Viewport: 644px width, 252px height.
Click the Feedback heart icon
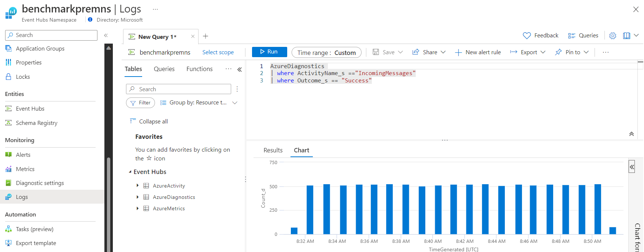click(527, 36)
